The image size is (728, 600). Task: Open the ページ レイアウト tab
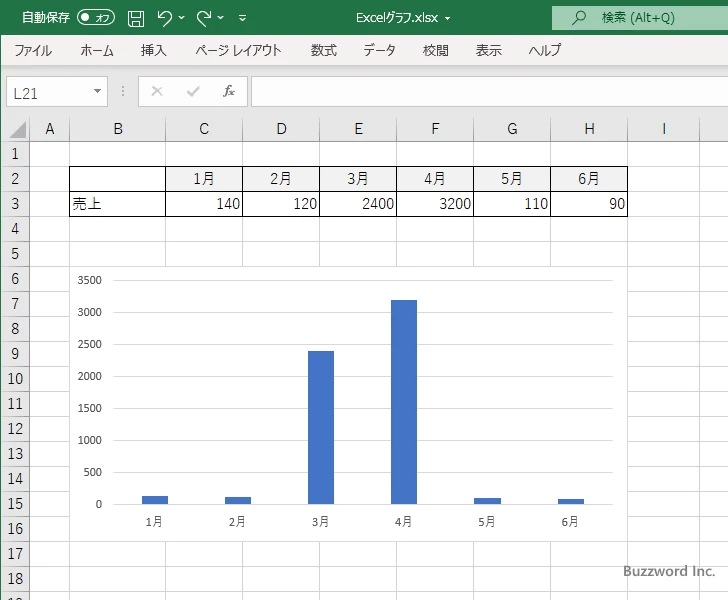tap(238, 50)
